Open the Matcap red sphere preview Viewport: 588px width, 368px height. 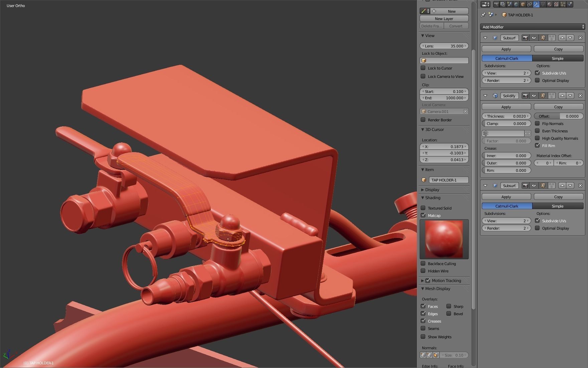click(x=444, y=239)
